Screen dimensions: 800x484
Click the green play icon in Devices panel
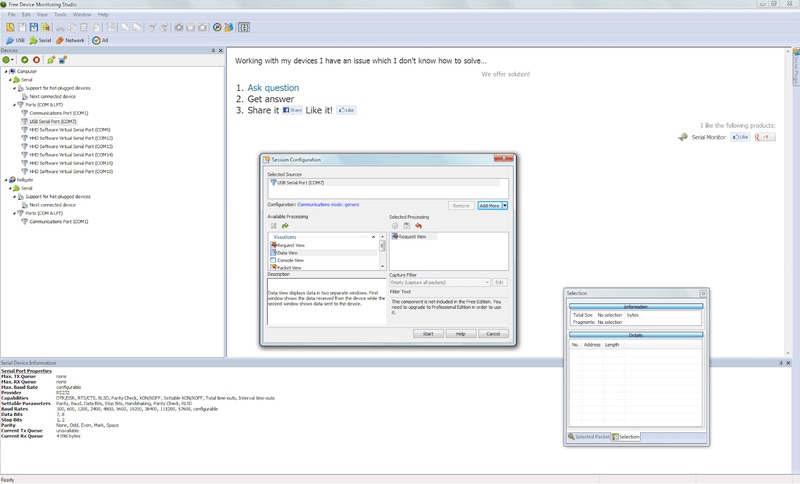(24, 60)
